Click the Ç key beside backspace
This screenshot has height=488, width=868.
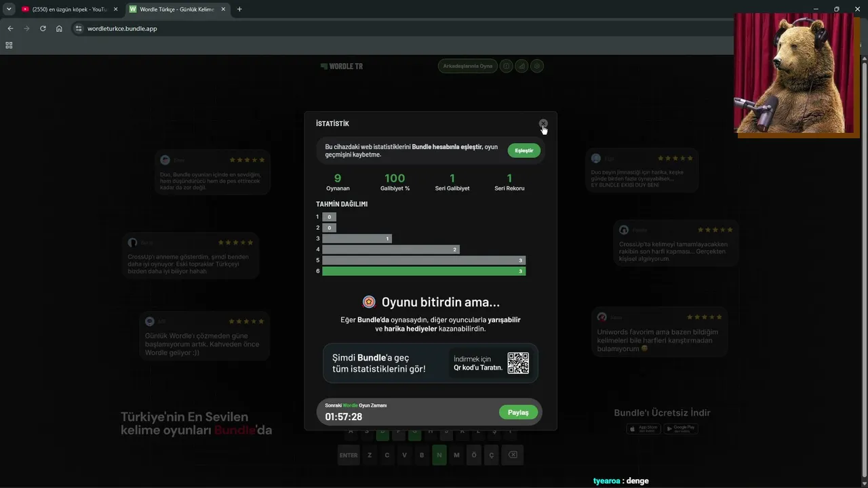[x=492, y=455]
